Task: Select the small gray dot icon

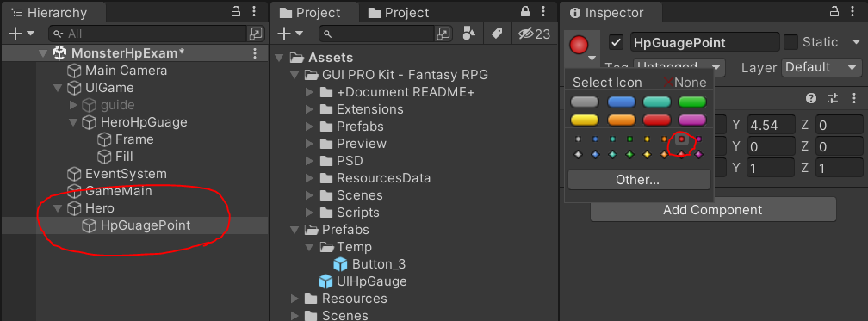Action: 578,139
